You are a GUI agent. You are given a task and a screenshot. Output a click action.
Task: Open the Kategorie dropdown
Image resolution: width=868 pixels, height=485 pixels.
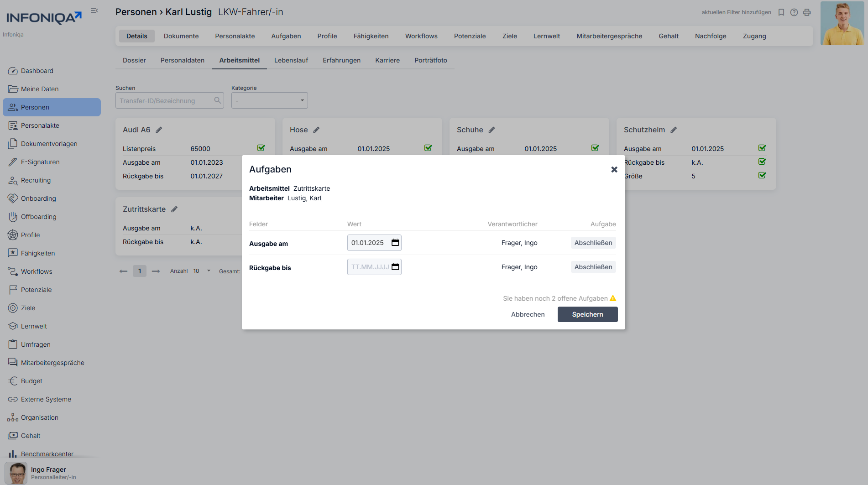point(270,100)
